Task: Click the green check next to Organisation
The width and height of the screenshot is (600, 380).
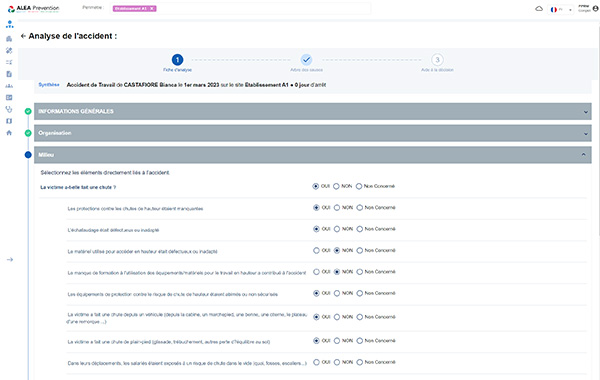Action: coord(28,133)
